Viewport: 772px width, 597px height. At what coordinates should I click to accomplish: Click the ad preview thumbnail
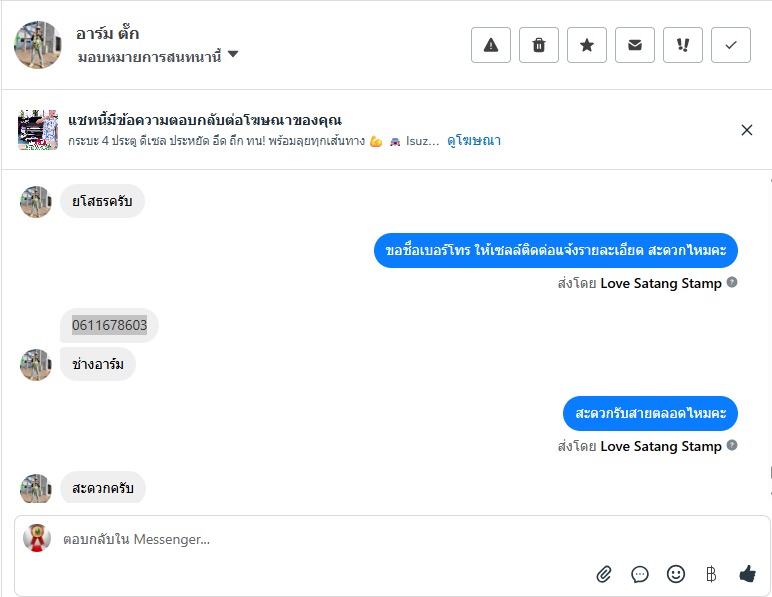click(x=38, y=130)
